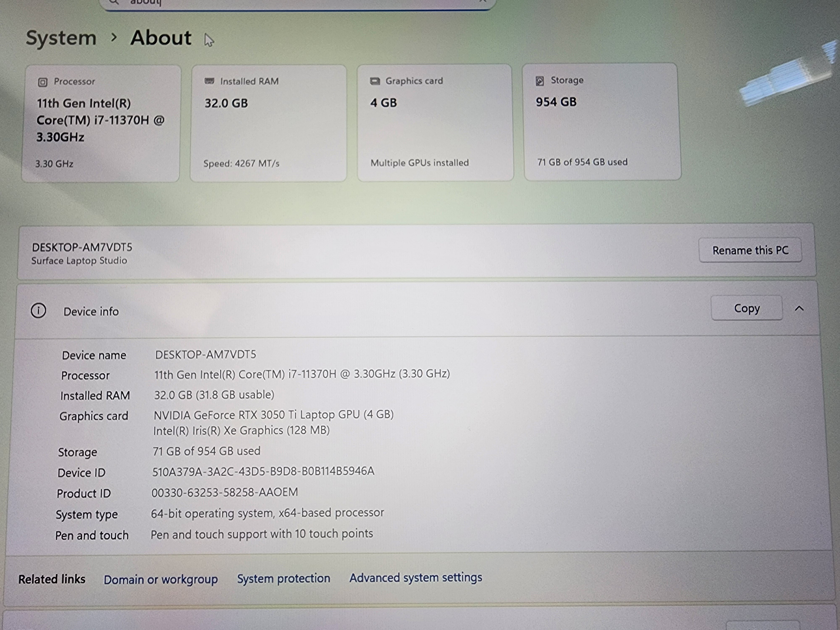
Task: Click the Device ID row label
Action: 81,473
